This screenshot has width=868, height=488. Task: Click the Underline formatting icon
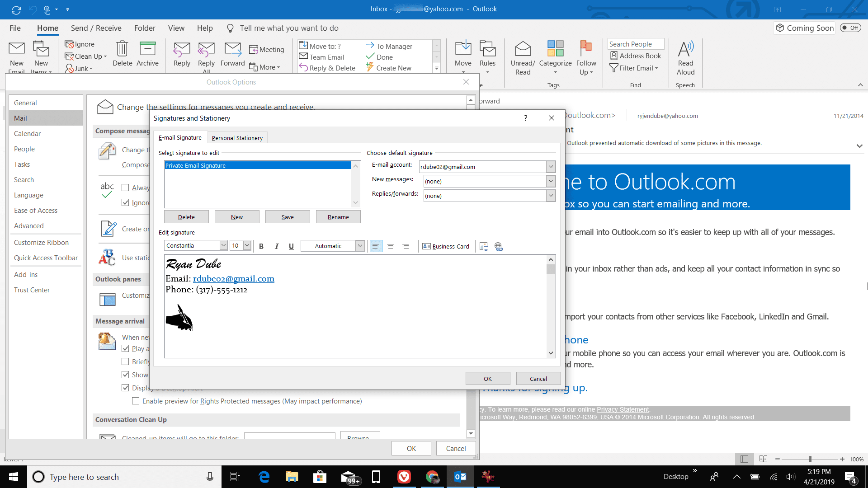click(x=291, y=245)
